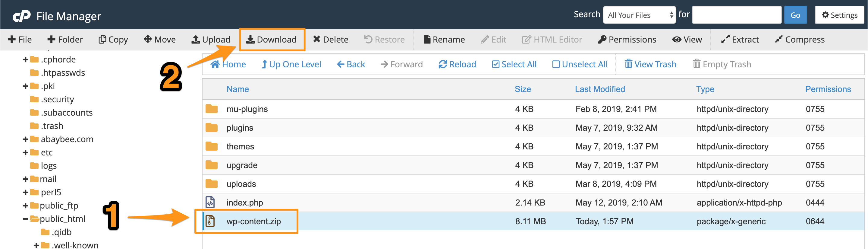Click the search text input field
868x249 pixels.
[x=737, y=15]
